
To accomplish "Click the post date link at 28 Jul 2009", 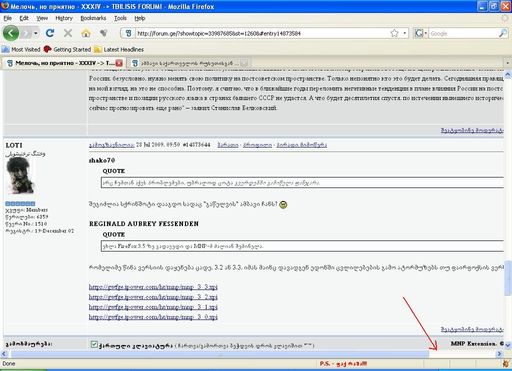I will [111, 145].
